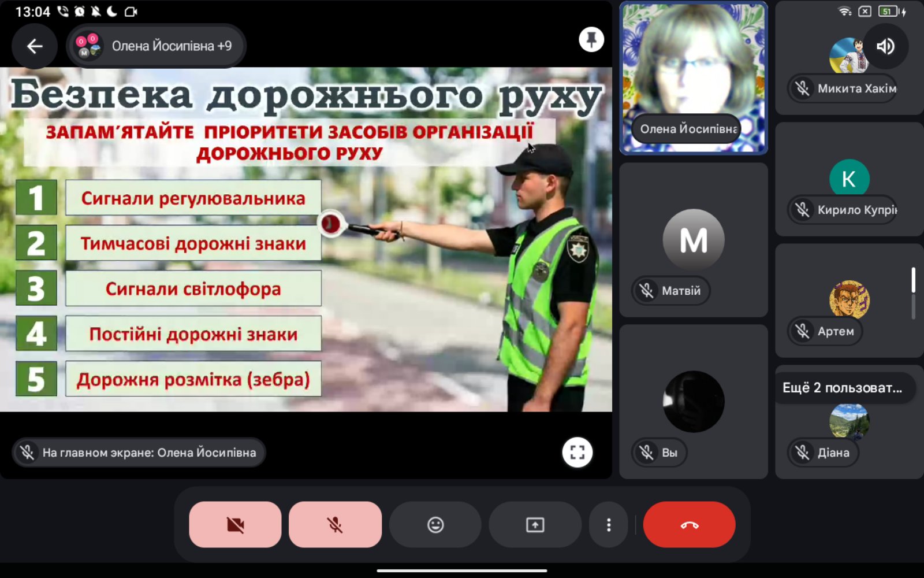Click the muted mic icon beside Кирило Купрі
The image size is (924, 578).
point(802,209)
